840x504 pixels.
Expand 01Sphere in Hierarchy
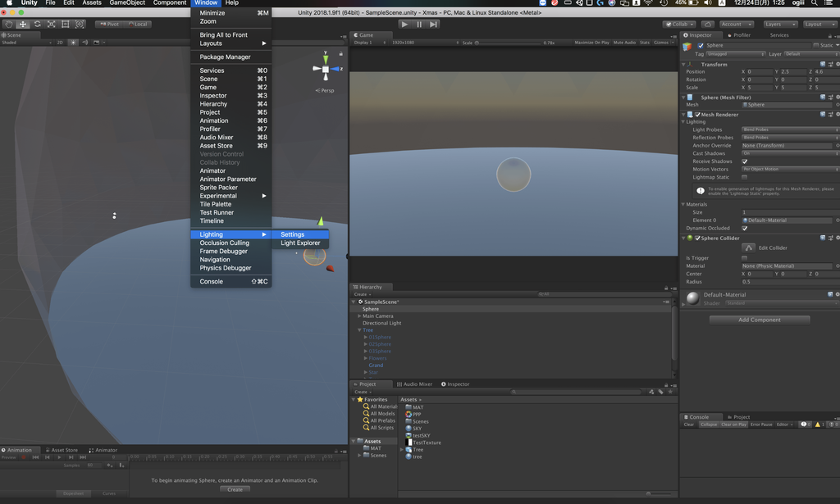[x=366, y=337]
